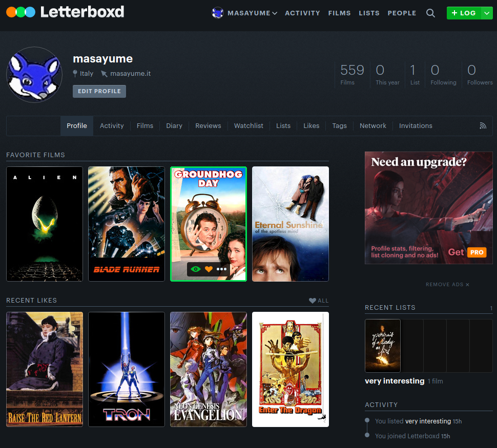Click the FAVORITE FILMS heading
This screenshot has height=448, width=497.
[35, 155]
